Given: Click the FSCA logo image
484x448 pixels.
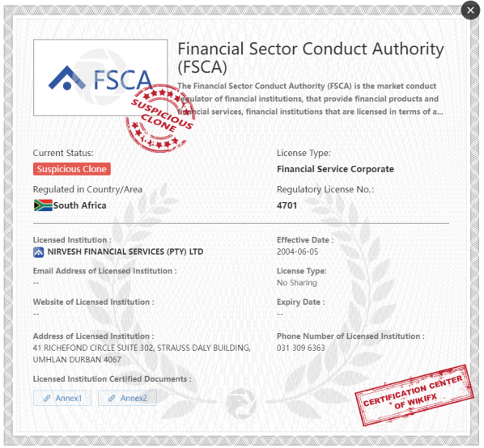Looking at the screenshot, I should [100, 78].
